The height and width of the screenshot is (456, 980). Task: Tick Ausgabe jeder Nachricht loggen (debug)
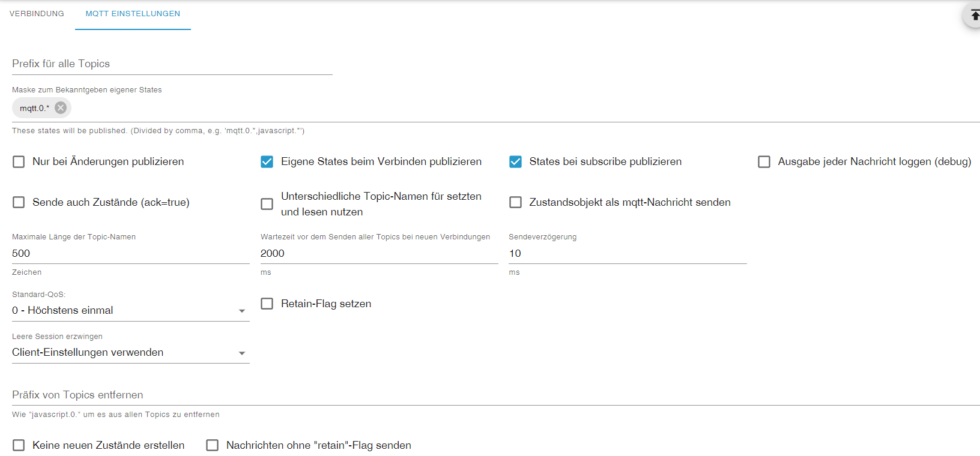coord(764,162)
